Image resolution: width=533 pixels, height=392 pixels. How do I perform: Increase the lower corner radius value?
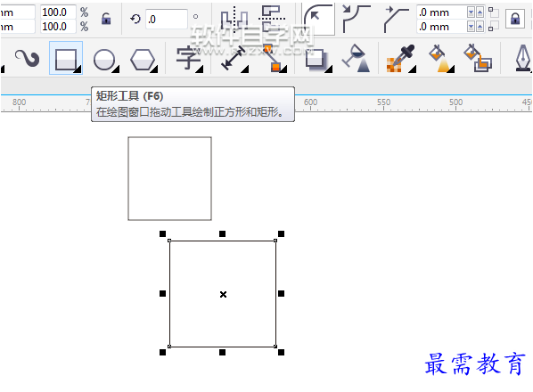(480, 27)
